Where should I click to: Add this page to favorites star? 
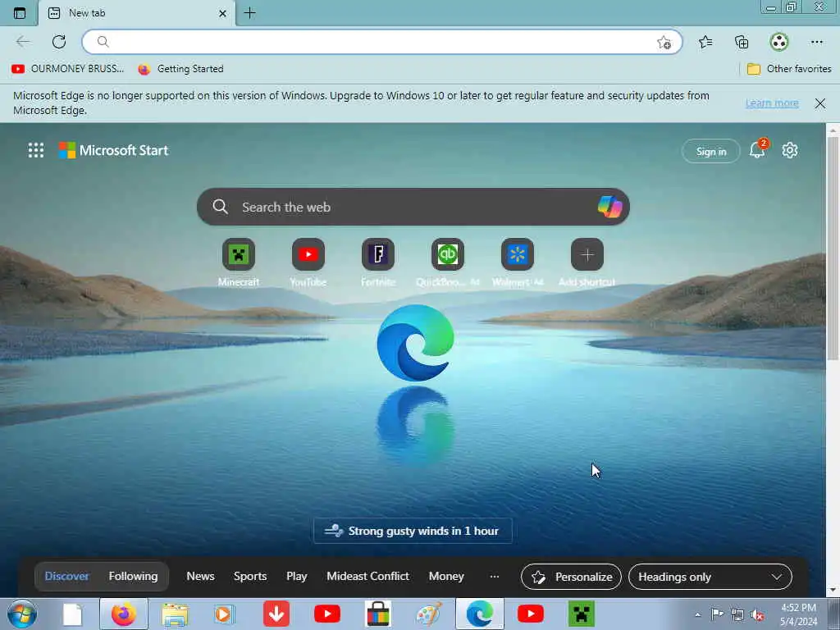click(664, 43)
